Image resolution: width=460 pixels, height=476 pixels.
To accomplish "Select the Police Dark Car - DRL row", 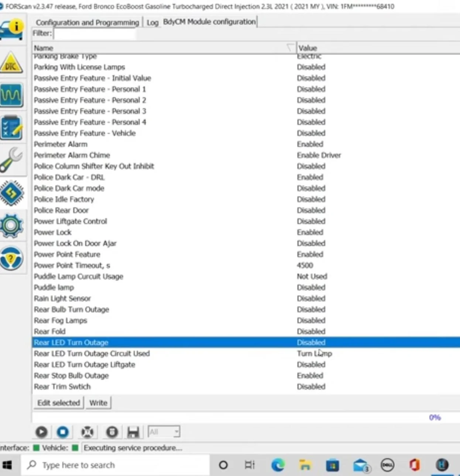I will (246, 177).
